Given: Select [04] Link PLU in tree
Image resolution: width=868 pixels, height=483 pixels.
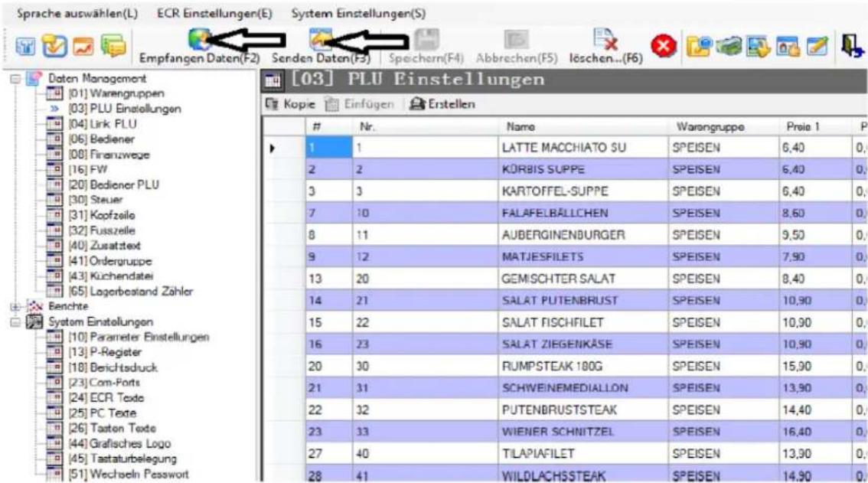Looking at the screenshot, I should pos(103,124).
